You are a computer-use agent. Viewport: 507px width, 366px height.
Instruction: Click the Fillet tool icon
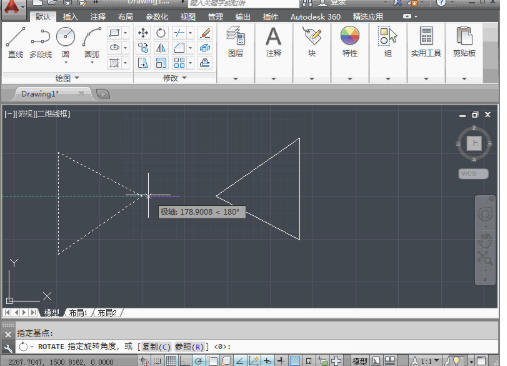coord(179,48)
